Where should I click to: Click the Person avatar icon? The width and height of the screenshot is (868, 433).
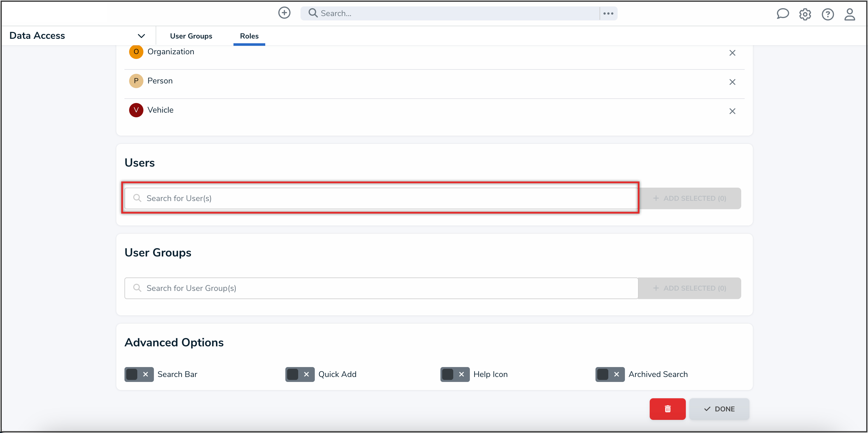[136, 81]
